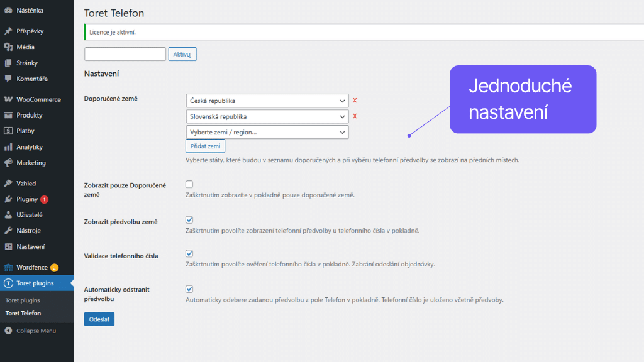Enable Zobrazit pouze Doporučené země

click(189, 184)
